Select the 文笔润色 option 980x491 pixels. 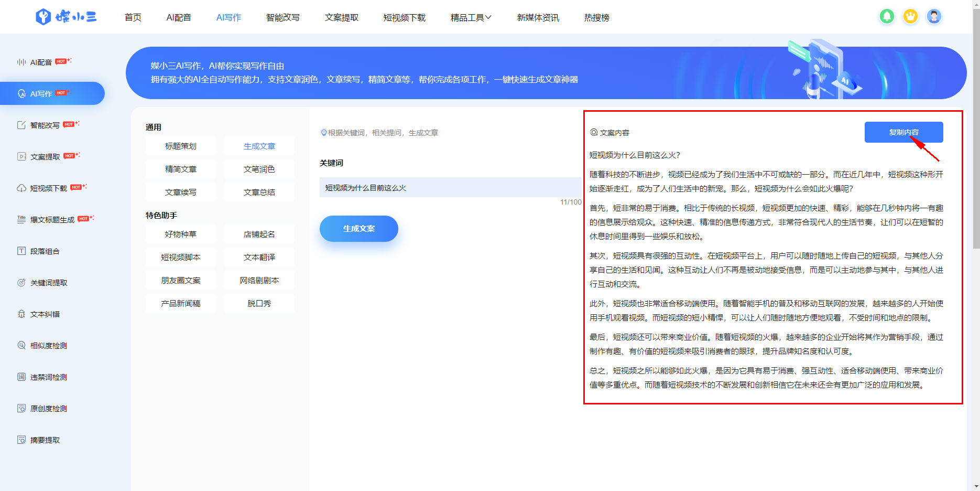pyautogui.click(x=259, y=169)
